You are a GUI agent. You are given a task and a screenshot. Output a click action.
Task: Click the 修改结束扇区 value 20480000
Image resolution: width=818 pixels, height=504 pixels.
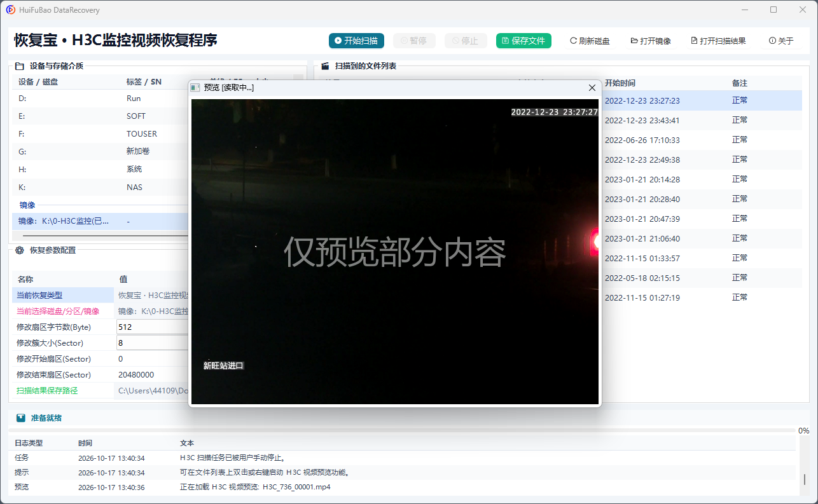[x=136, y=375]
